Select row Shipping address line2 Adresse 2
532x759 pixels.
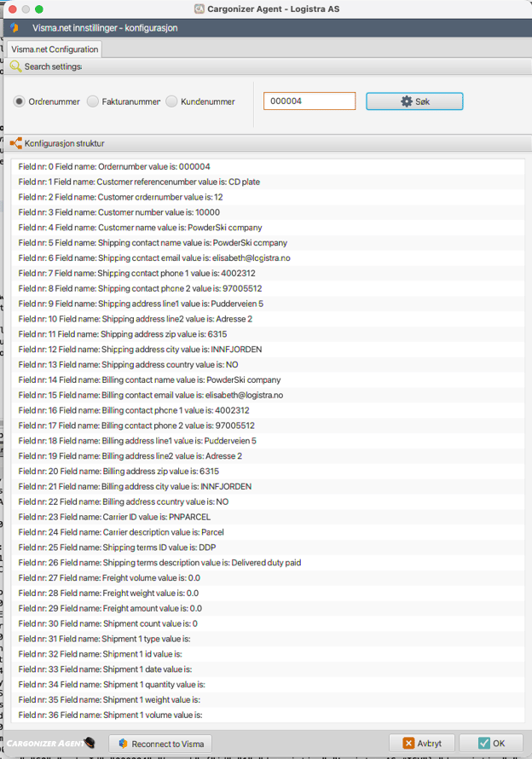click(268, 319)
